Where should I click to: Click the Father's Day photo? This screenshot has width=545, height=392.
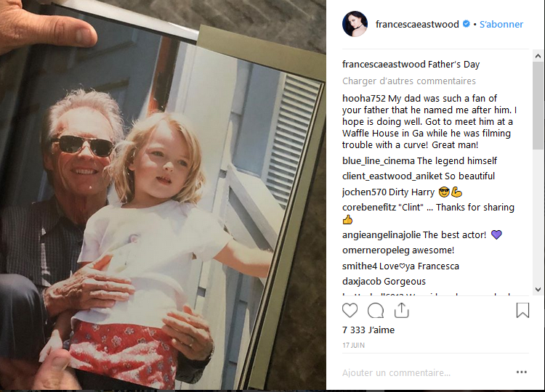point(163,195)
